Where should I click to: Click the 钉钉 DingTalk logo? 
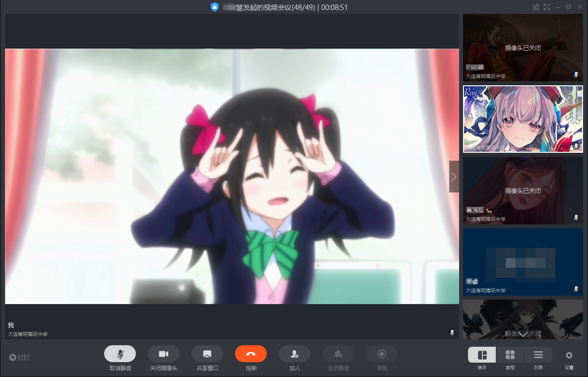19,358
